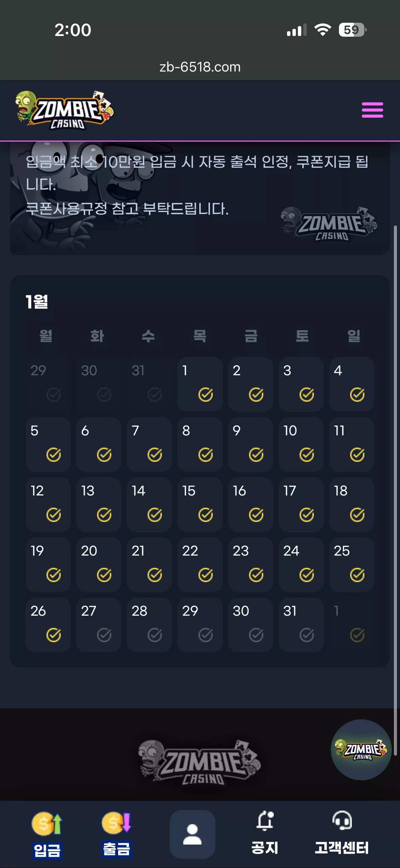
Task: Tap the Zombie Casino header logo
Action: pos(64,110)
